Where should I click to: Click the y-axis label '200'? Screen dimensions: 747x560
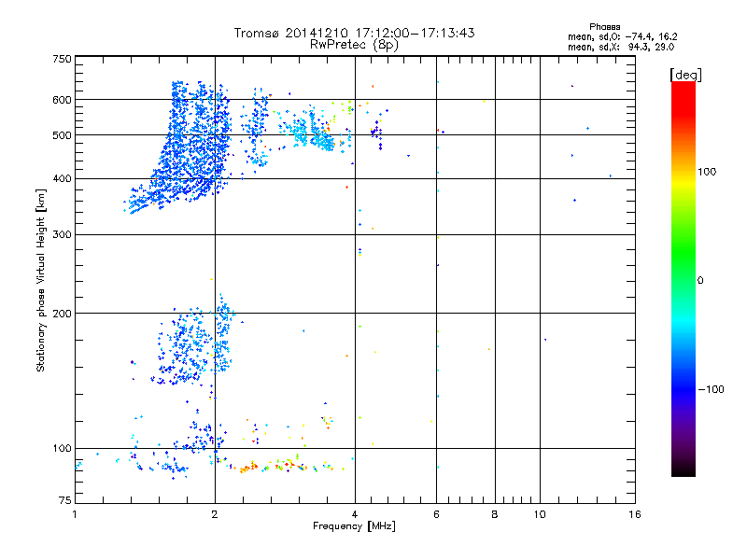pos(62,314)
